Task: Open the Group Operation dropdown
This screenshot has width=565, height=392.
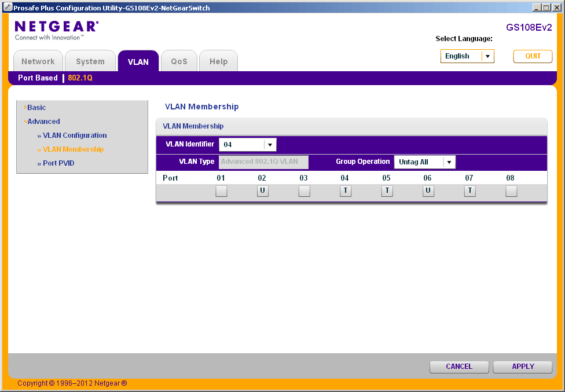Action: pyautogui.click(x=425, y=162)
